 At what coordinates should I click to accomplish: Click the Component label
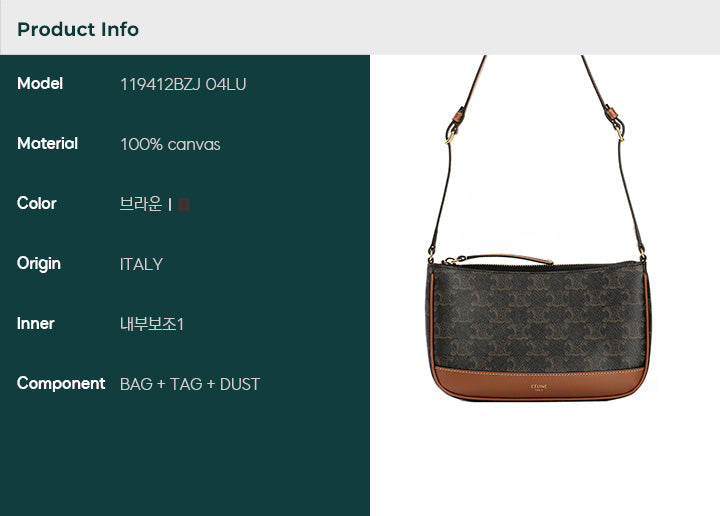pyautogui.click(x=61, y=383)
